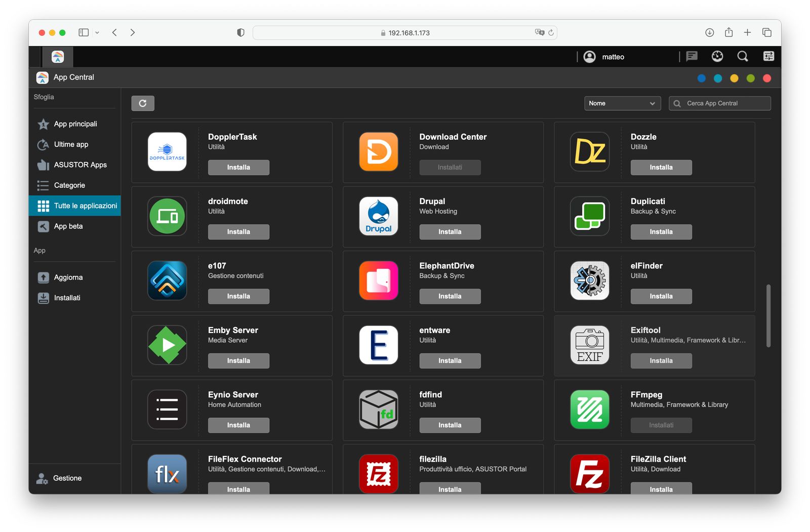Click the Safari translate icon
810x532 pixels.
540,32
